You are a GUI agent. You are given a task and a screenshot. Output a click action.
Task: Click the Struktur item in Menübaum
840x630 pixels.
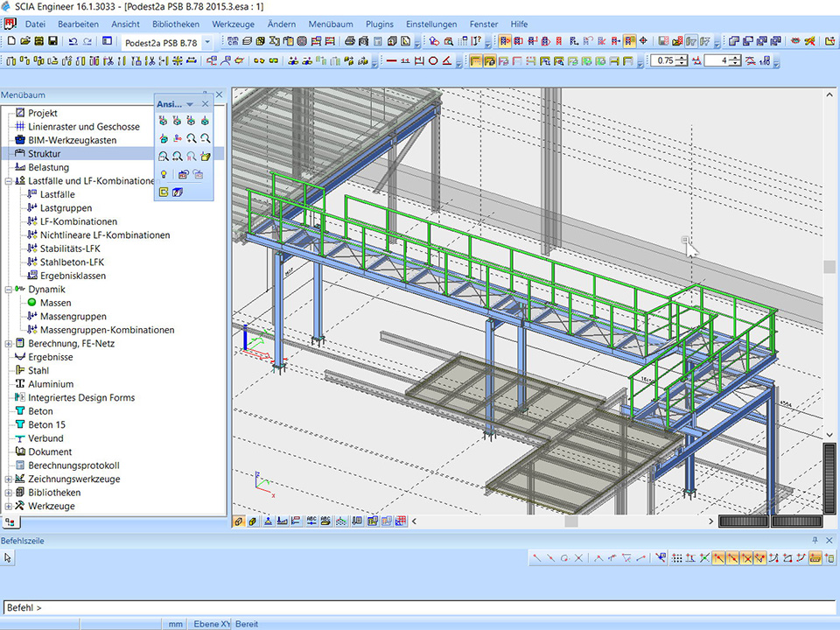pos(45,154)
